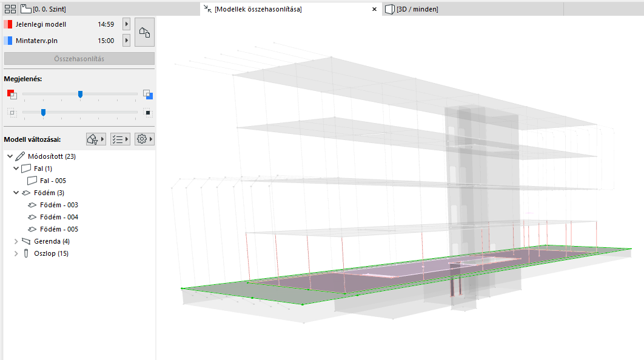Click the opaque square icon by the slider

tap(148, 113)
